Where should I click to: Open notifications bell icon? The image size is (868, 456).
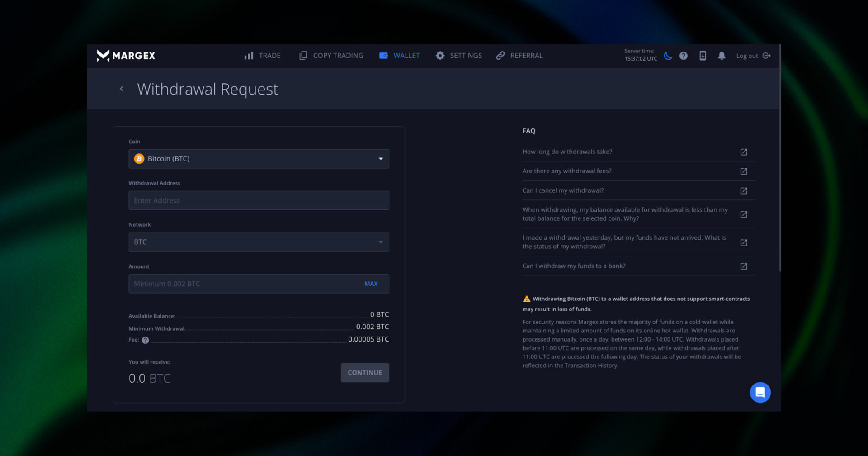(722, 56)
